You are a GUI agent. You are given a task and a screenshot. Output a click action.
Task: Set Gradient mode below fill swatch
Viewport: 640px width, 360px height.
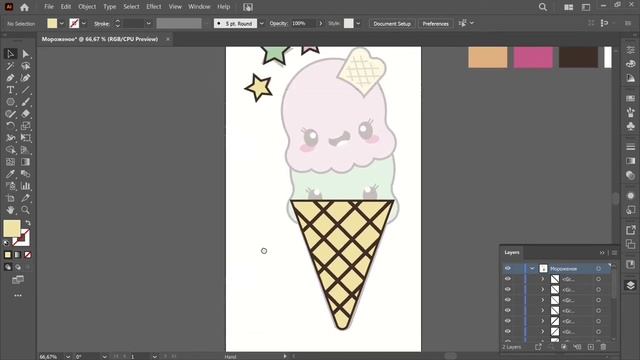18,255
